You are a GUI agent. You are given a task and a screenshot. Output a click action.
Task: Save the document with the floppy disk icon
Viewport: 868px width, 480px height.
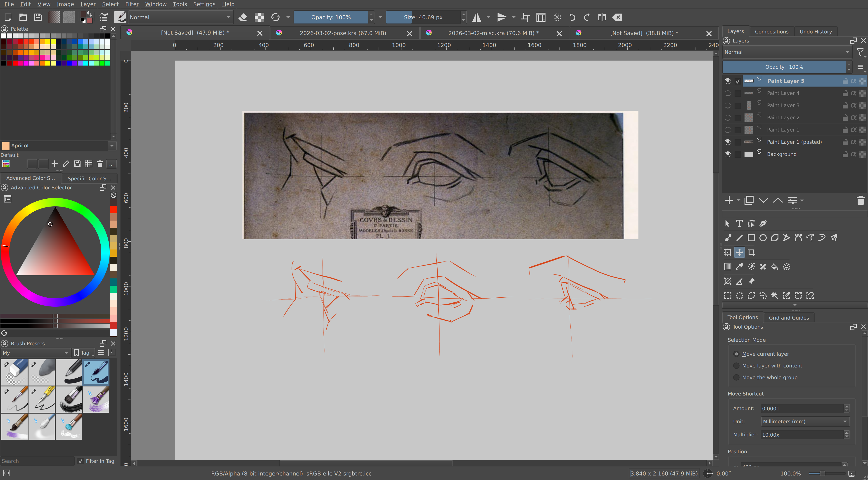38,17
